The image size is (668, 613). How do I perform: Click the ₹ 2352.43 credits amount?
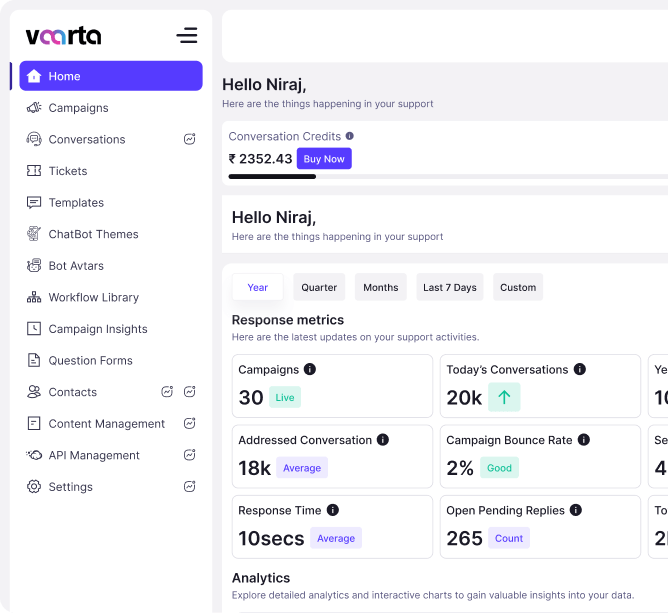tap(260, 158)
